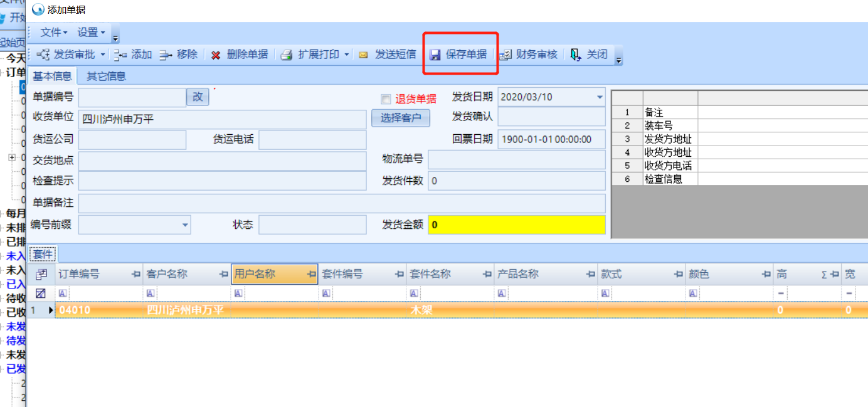Click the 移除 toolbar icon
This screenshot has width=868, height=407.
[166, 55]
